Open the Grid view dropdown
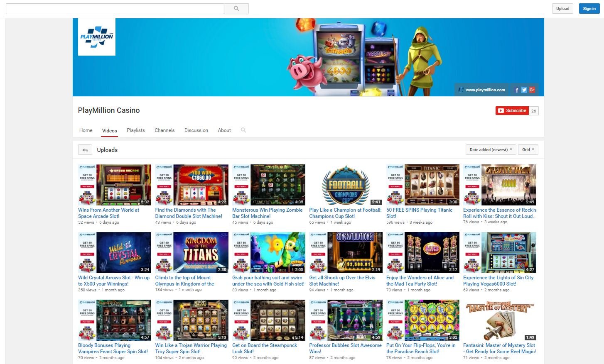 point(528,150)
